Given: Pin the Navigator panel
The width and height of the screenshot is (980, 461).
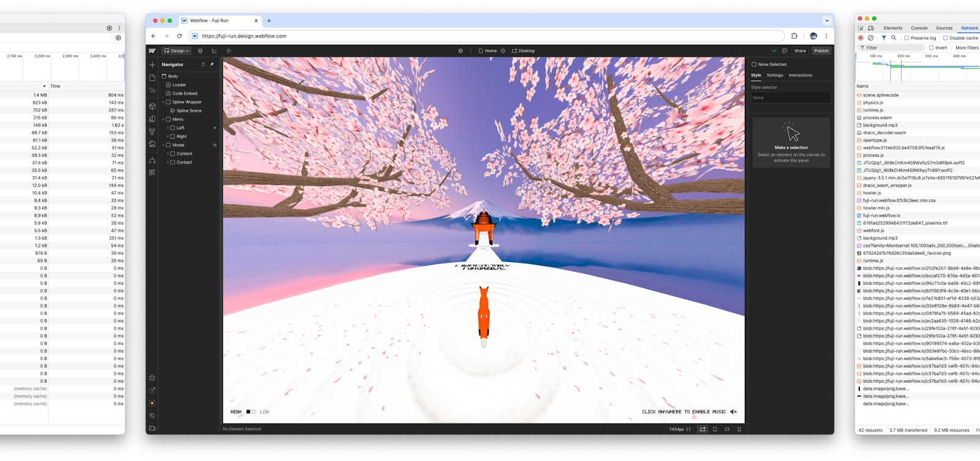Looking at the screenshot, I should coord(212,64).
